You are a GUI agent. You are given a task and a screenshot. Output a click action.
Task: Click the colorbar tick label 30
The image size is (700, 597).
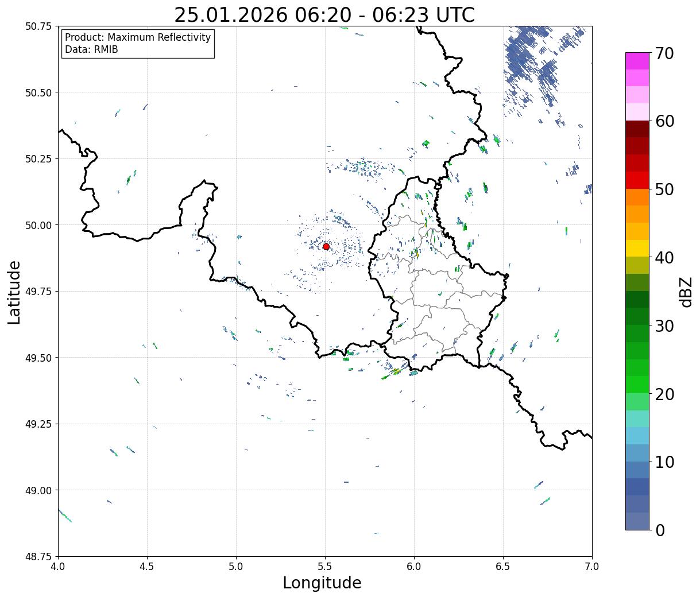click(x=664, y=326)
